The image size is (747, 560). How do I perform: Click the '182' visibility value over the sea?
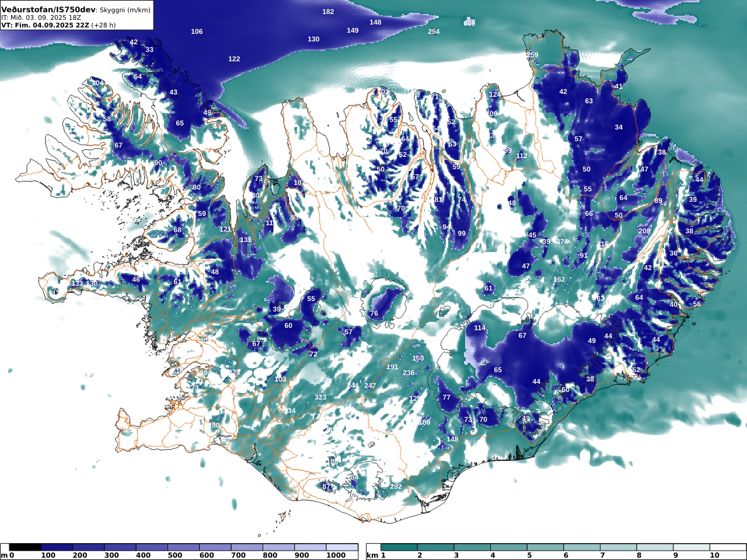click(x=329, y=12)
